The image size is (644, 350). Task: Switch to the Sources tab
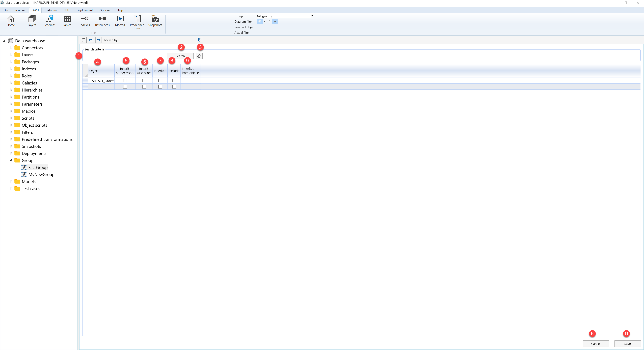20,10
